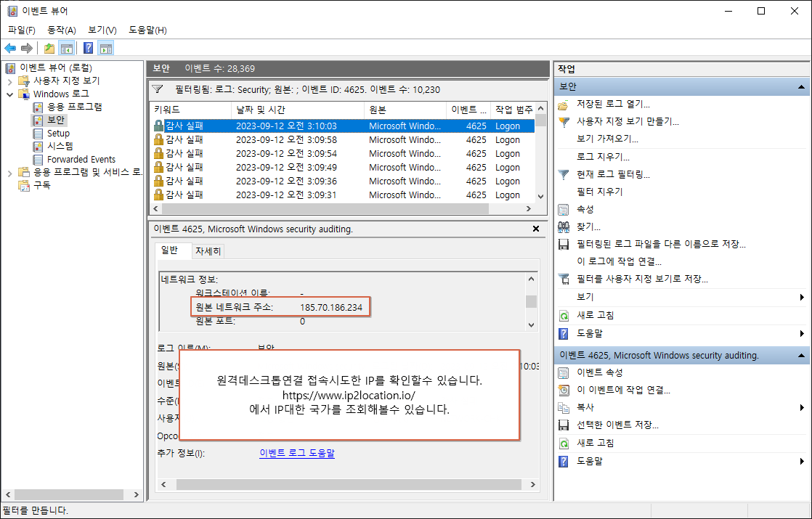Click the Forward arrow toolbar icon
Viewport: 812px width, 519px height.
click(x=26, y=49)
